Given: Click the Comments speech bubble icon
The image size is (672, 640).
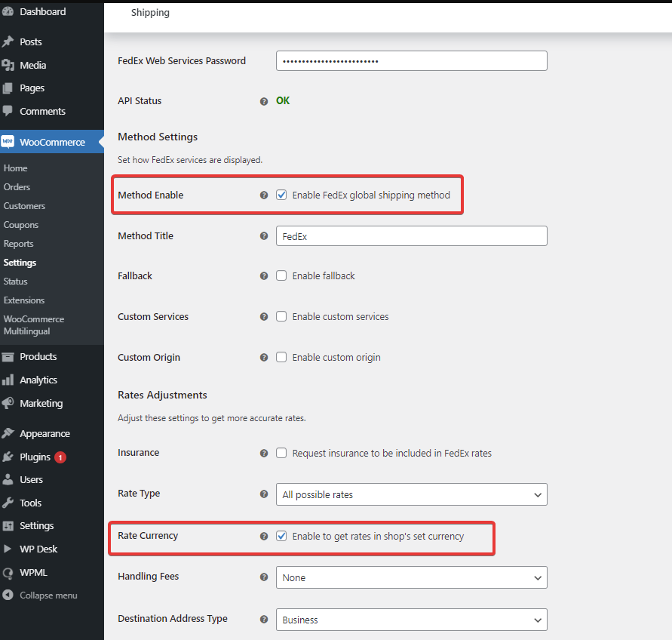Looking at the screenshot, I should [8, 111].
